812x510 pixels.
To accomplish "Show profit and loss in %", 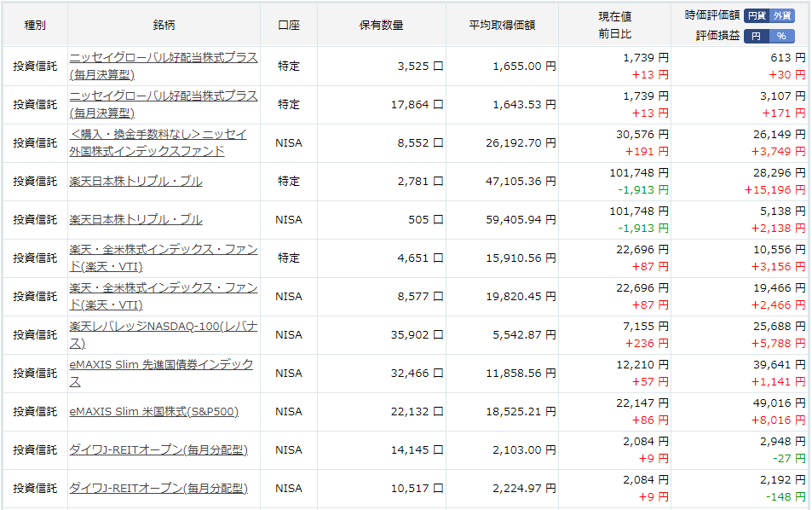I will tap(782, 36).
